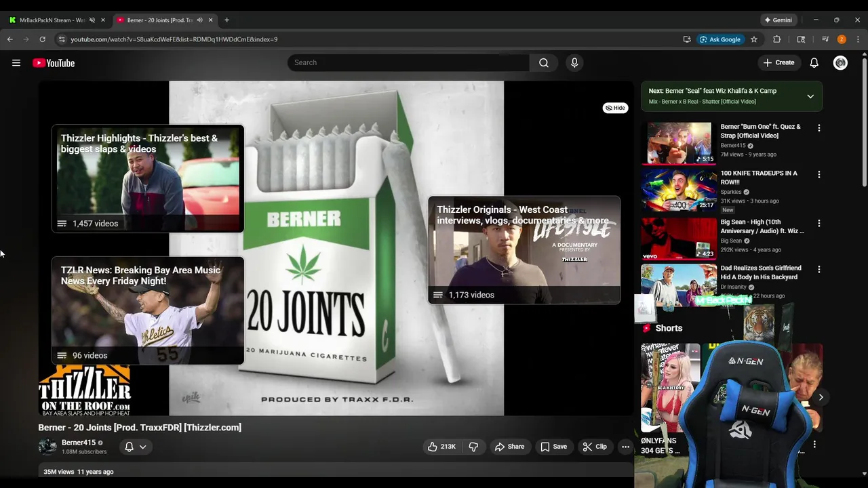The width and height of the screenshot is (868, 488).
Task: Save the video to a playlist
Action: 553,447
